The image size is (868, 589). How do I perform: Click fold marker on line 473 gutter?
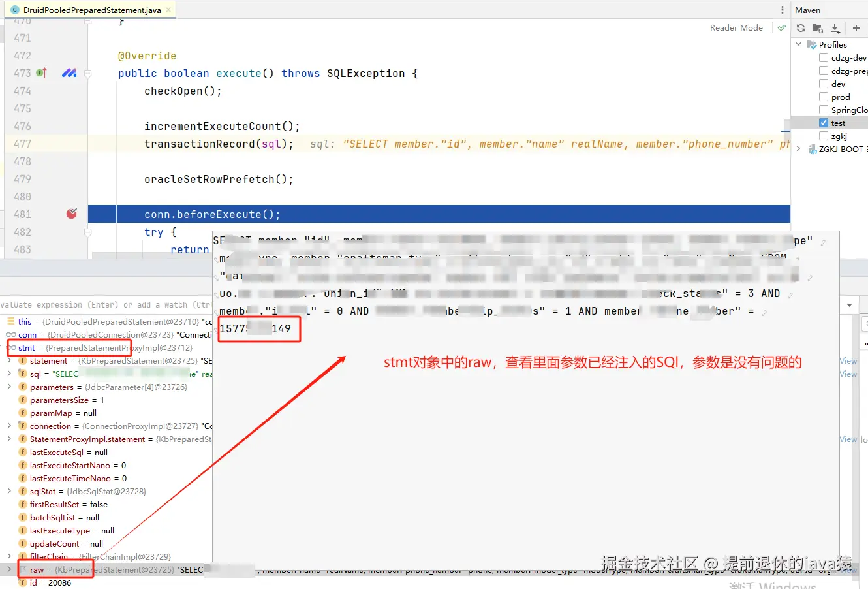(87, 73)
